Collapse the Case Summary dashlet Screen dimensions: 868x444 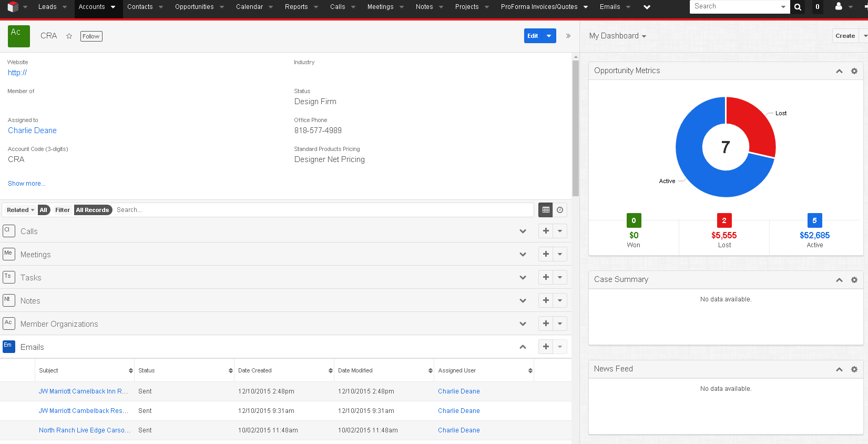click(839, 280)
